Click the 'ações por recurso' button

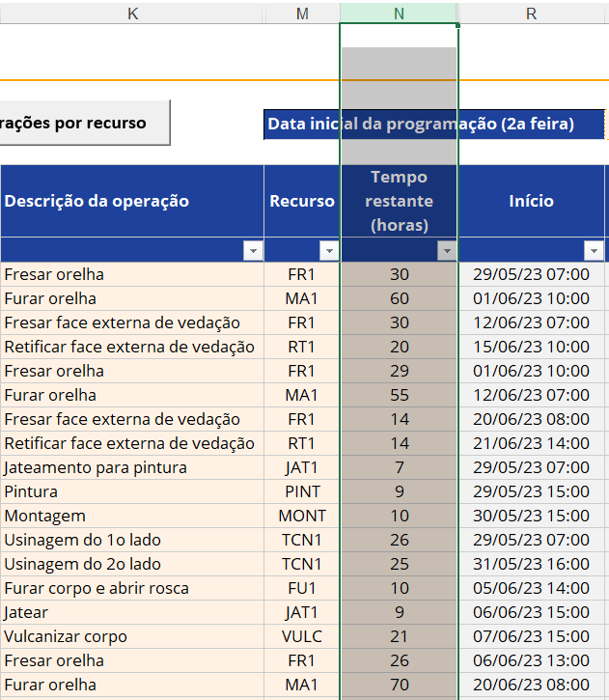[x=83, y=123]
